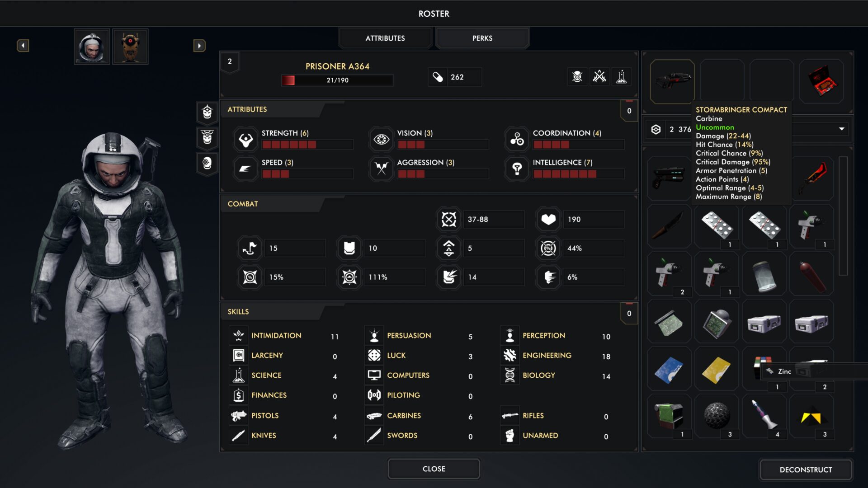Toggle the crossed swords status icon
The image size is (868, 488).
tap(599, 77)
